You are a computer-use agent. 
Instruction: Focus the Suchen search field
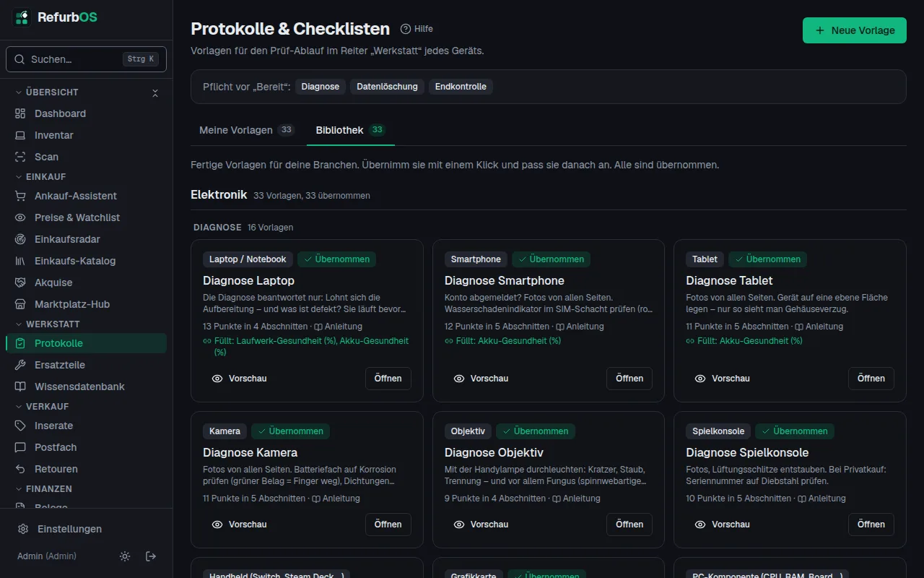(86, 59)
